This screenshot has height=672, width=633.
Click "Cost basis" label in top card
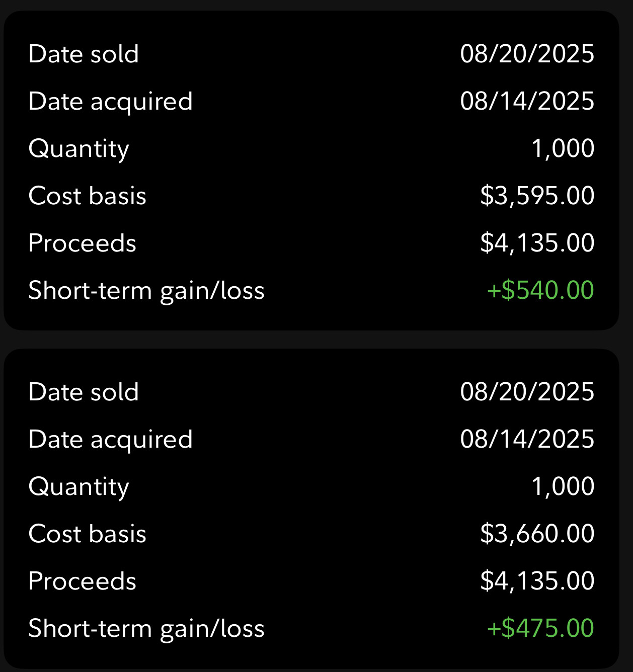[x=88, y=196]
